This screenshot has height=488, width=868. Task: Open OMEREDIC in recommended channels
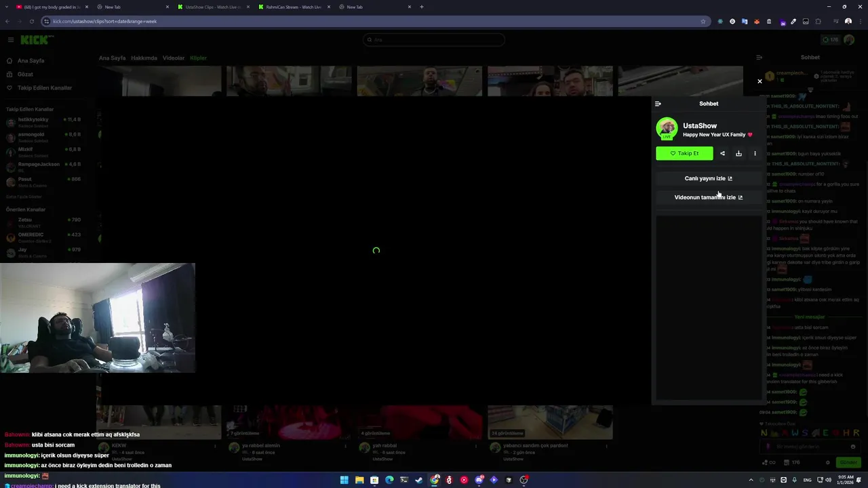coord(43,237)
